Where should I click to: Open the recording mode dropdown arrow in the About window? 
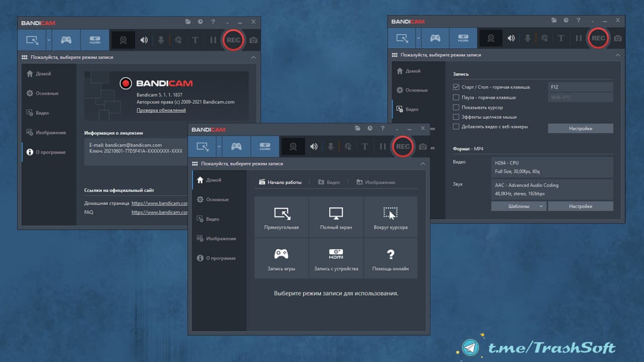pos(49,40)
